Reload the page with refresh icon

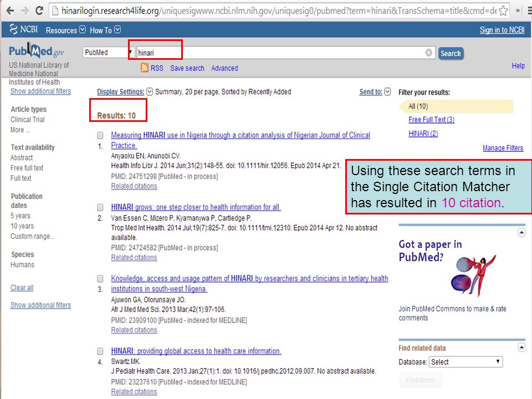pos(39,11)
